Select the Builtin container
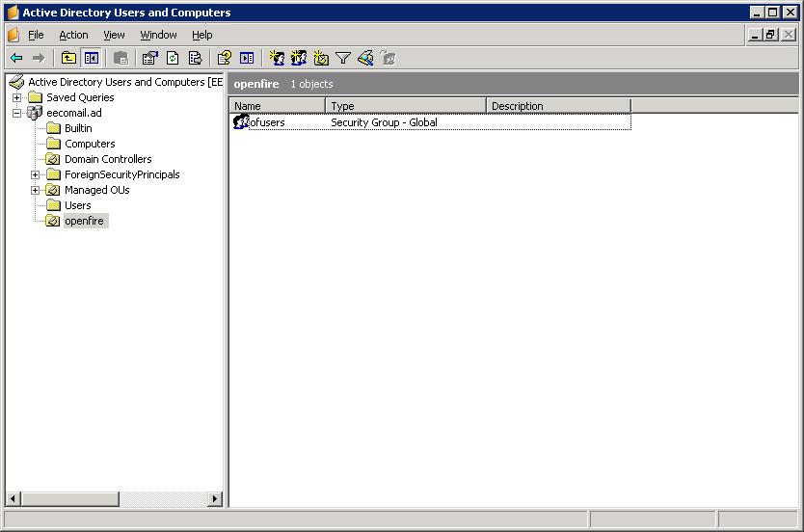Viewport: 804px width, 532px height. coord(78,128)
